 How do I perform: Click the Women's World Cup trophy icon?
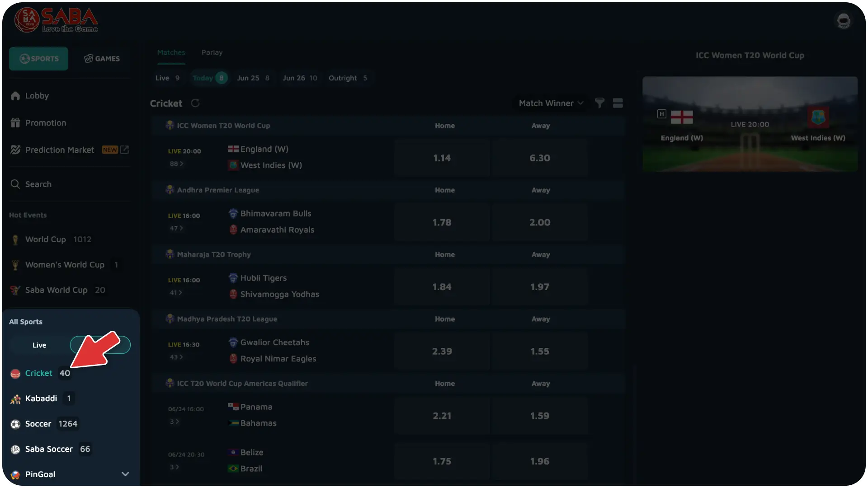[15, 265]
